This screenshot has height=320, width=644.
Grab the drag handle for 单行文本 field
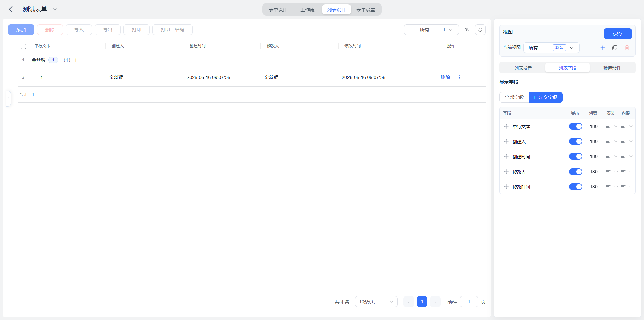pyautogui.click(x=506, y=126)
